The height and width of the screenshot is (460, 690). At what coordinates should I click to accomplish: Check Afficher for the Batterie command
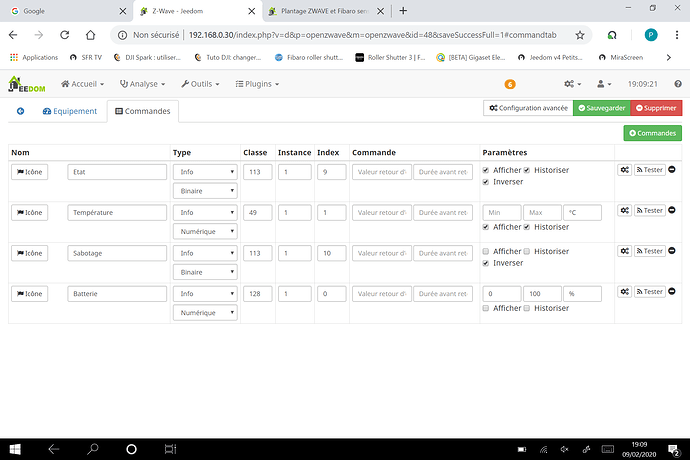pos(487,308)
